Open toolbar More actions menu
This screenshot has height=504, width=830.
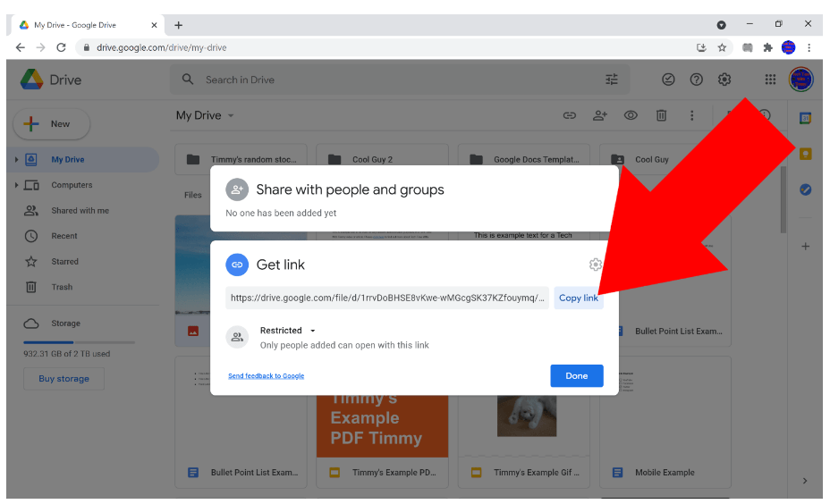(691, 115)
